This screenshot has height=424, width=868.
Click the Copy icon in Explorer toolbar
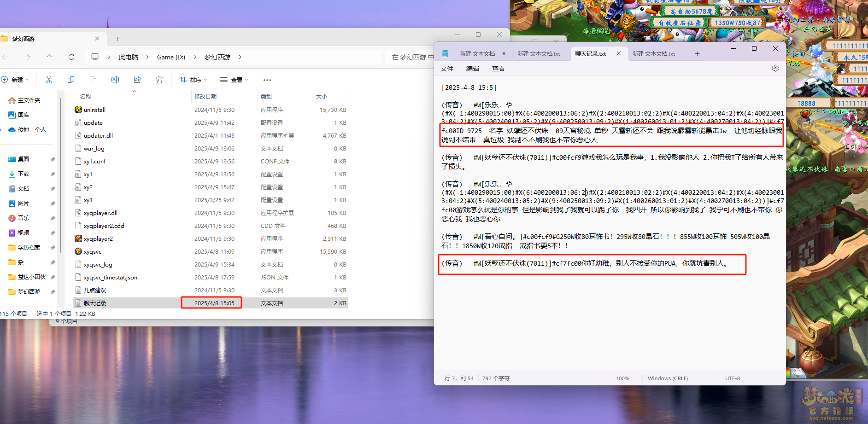point(71,80)
